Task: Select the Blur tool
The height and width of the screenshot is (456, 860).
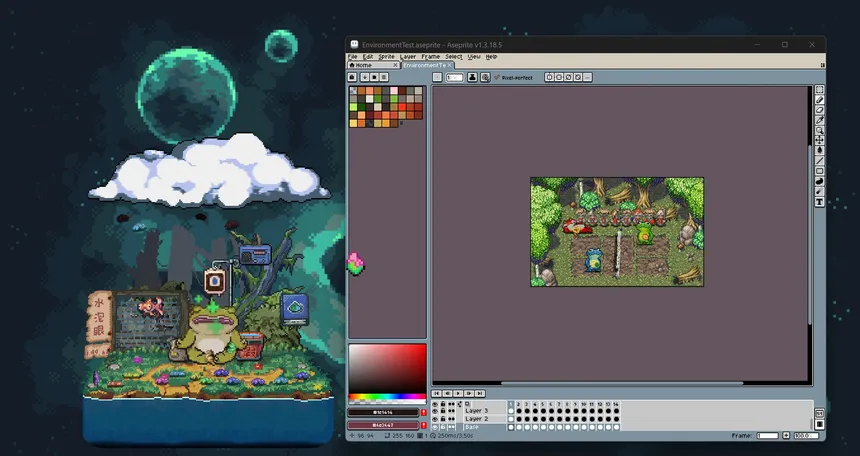Action: (819, 192)
